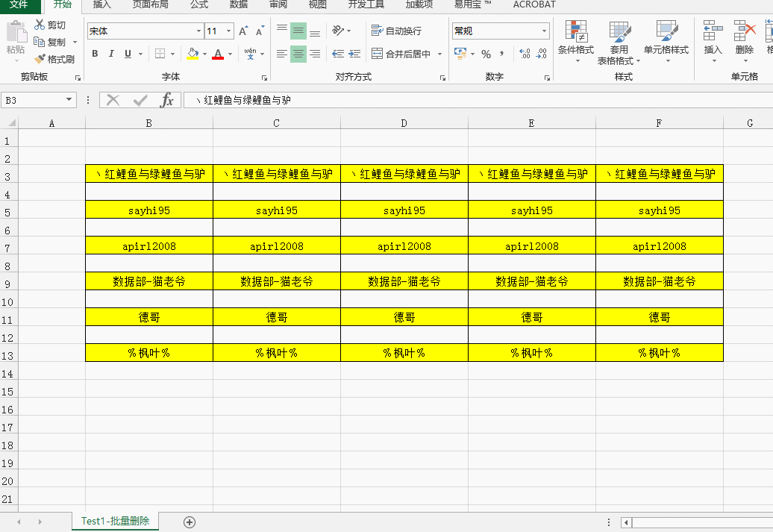Open the Name Box dropdown arrow
773x532 pixels.
69,100
